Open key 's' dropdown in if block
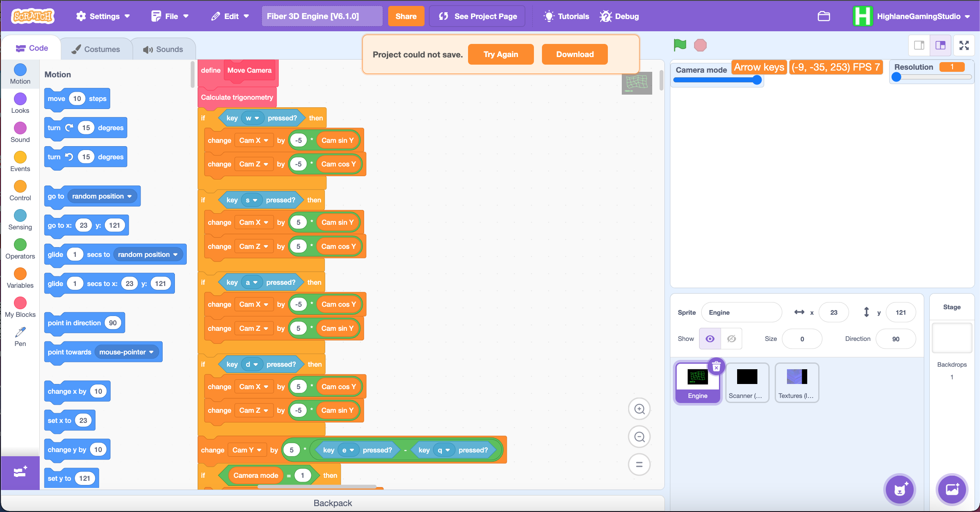 252,200
